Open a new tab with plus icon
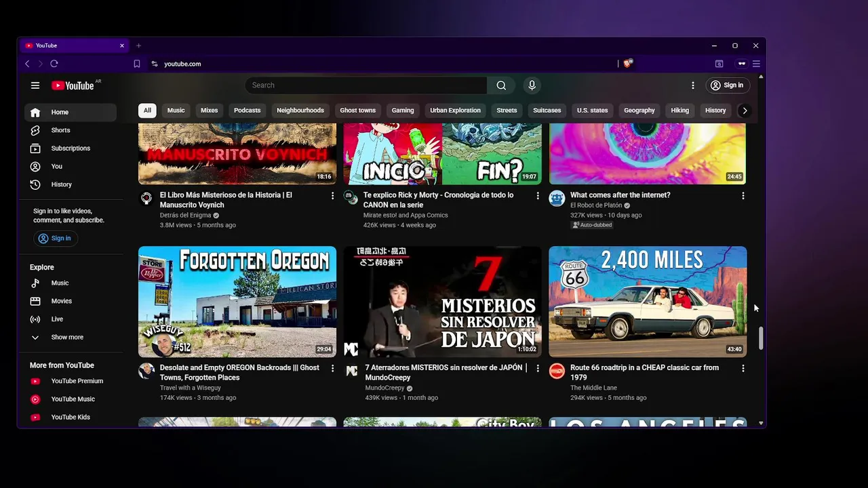Image resolution: width=868 pixels, height=488 pixels. click(x=138, y=45)
